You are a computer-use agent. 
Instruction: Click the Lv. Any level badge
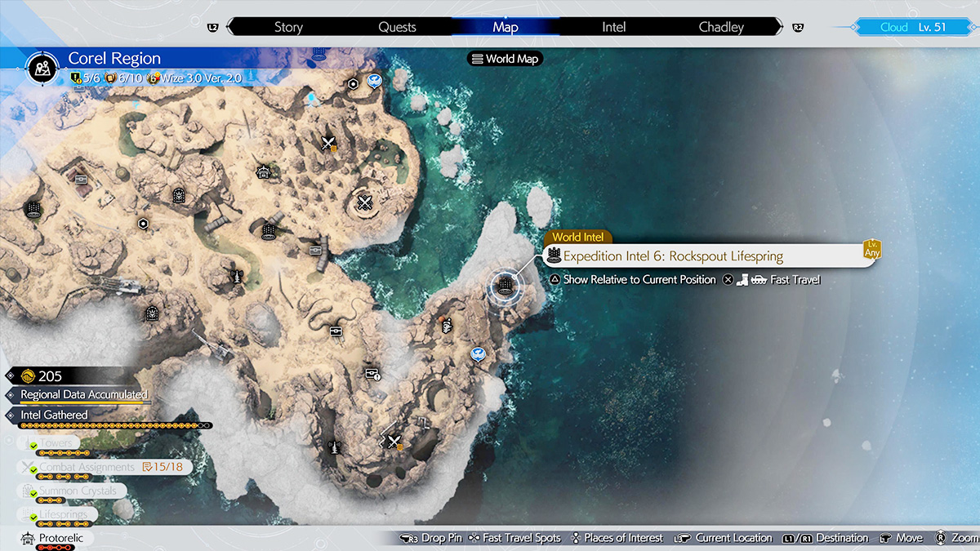871,249
